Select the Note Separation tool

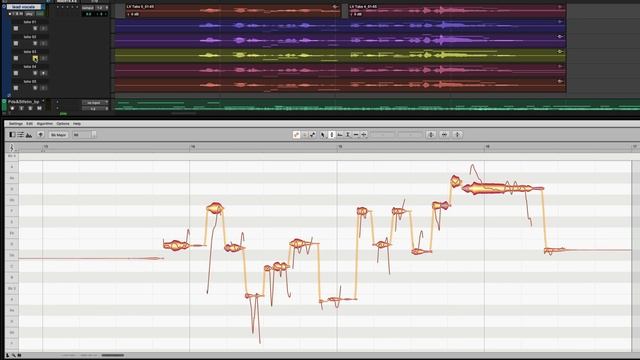364,134
